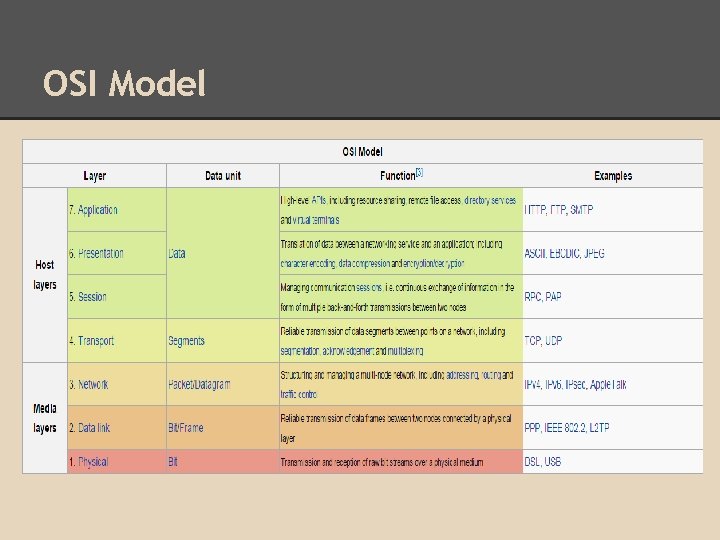Screen dimensions: 720x540
Task: Click the 5. Session layer link
Action: (x=87, y=297)
